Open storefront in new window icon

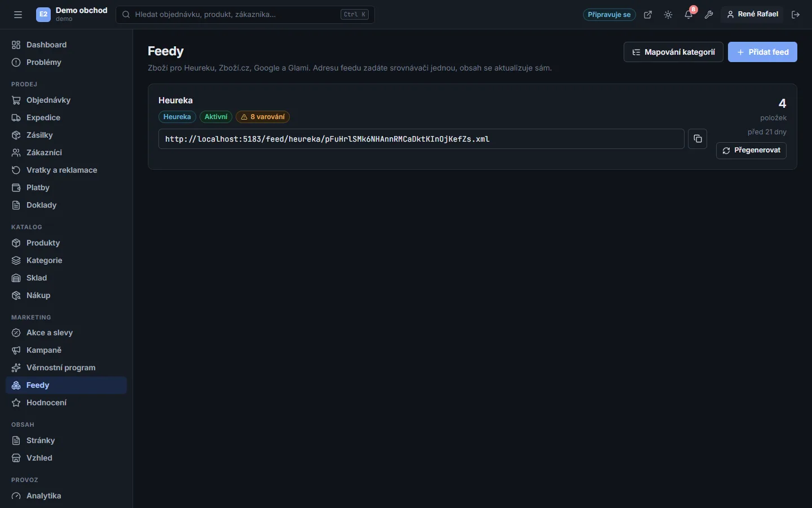coord(648,15)
